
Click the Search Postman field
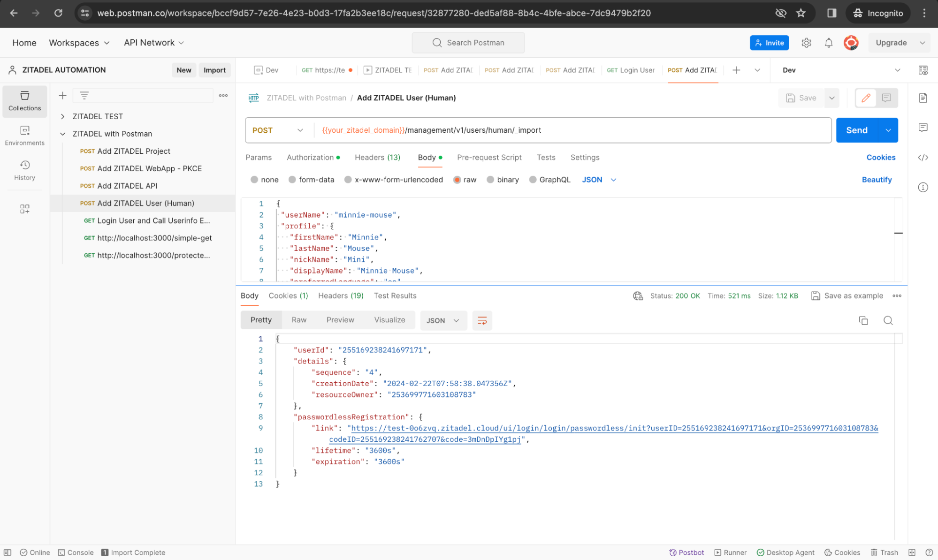pos(468,43)
